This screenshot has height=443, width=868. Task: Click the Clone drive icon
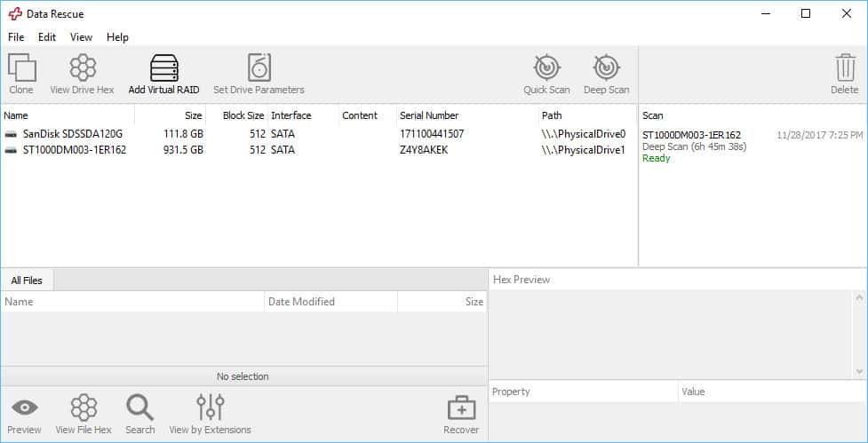(21, 67)
